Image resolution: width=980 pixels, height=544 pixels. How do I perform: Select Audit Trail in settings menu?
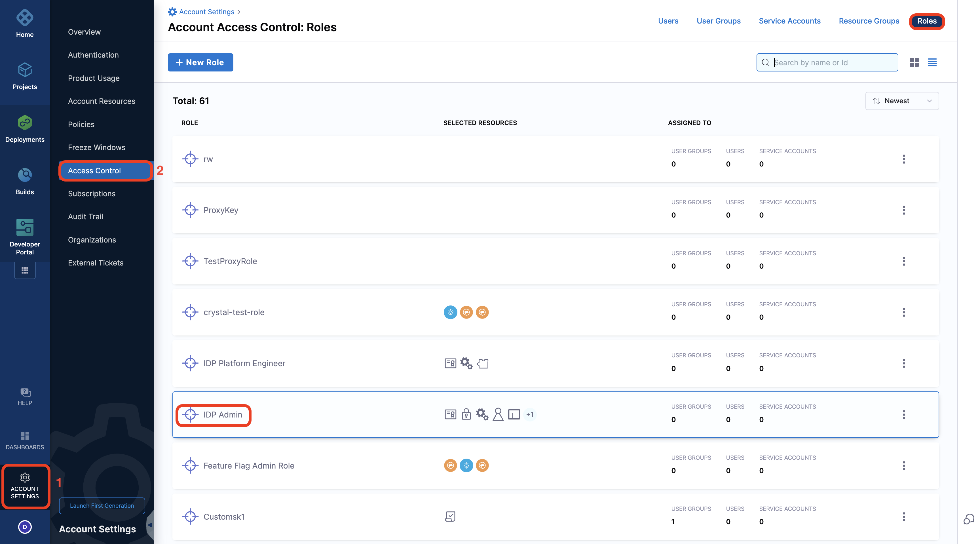point(85,216)
